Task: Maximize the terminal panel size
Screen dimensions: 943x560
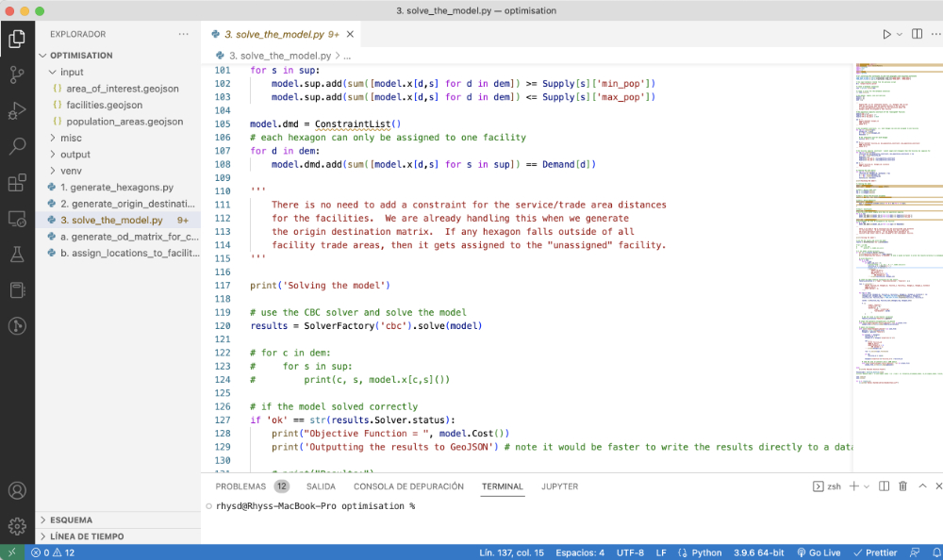Action: (924, 486)
